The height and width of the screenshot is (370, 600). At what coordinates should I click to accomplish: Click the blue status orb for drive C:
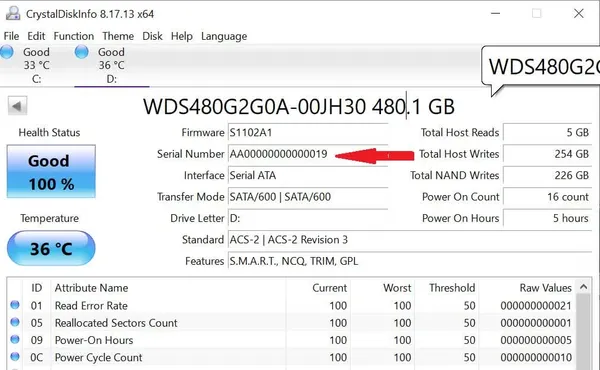[7, 52]
